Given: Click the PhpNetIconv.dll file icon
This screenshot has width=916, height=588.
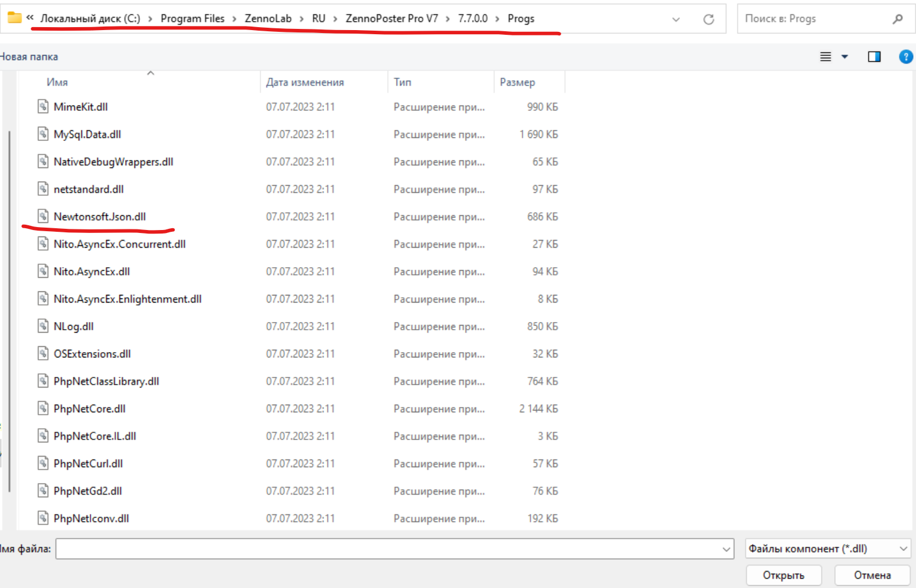Looking at the screenshot, I should pyautogui.click(x=43, y=518).
